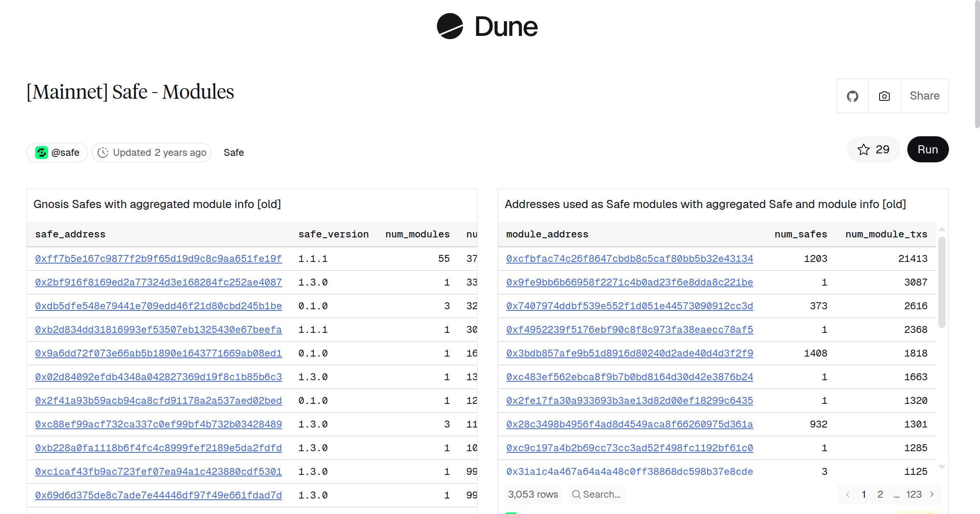Go to next page via right chevron
The height and width of the screenshot is (514, 980).
pos(932,494)
